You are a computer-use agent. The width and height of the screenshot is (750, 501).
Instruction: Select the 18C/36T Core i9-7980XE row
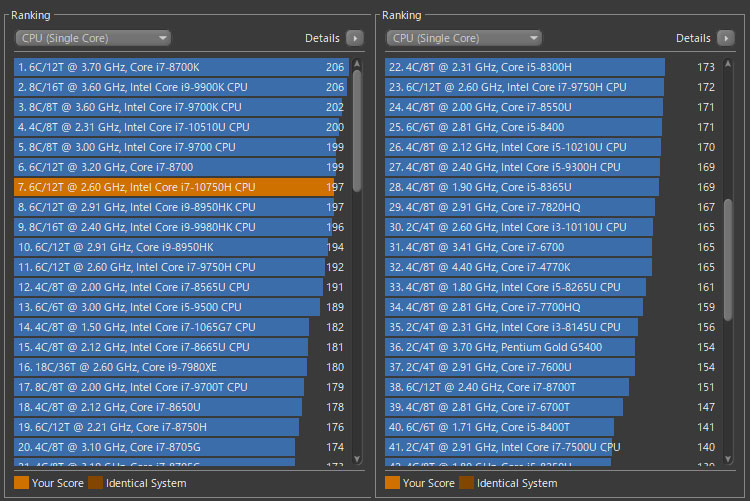point(181,367)
